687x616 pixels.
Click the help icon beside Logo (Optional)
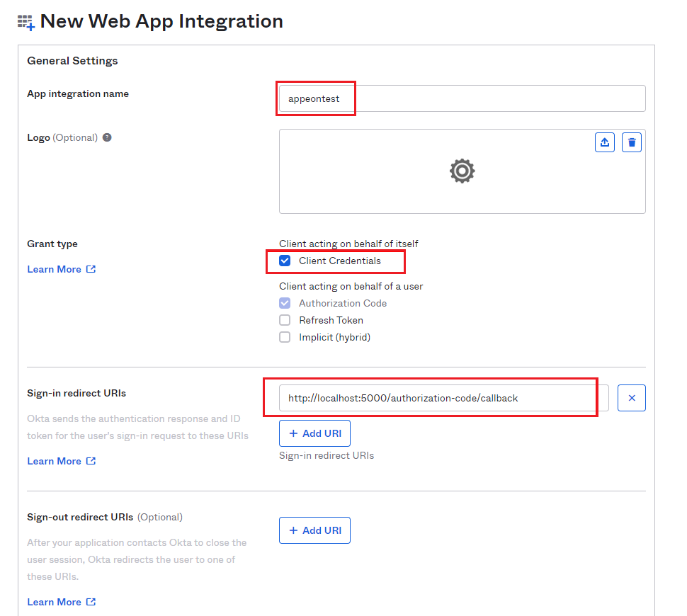[x=107, y=137]
